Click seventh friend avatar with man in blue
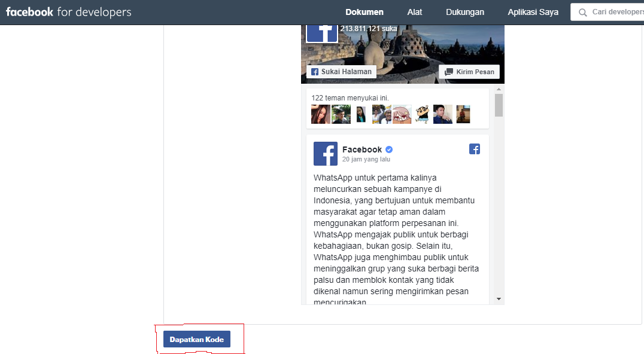The height and width of the screenshot is (354, 644). tap(443, 114)
